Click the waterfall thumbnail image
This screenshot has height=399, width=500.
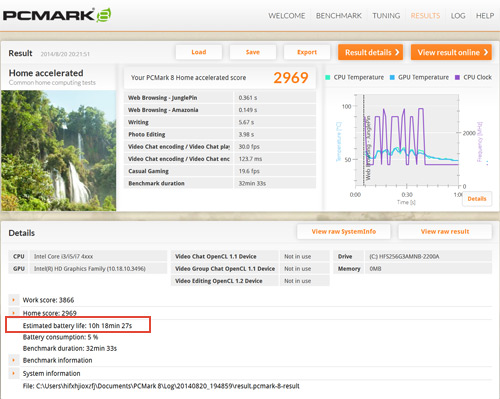(x=59, y=150)
